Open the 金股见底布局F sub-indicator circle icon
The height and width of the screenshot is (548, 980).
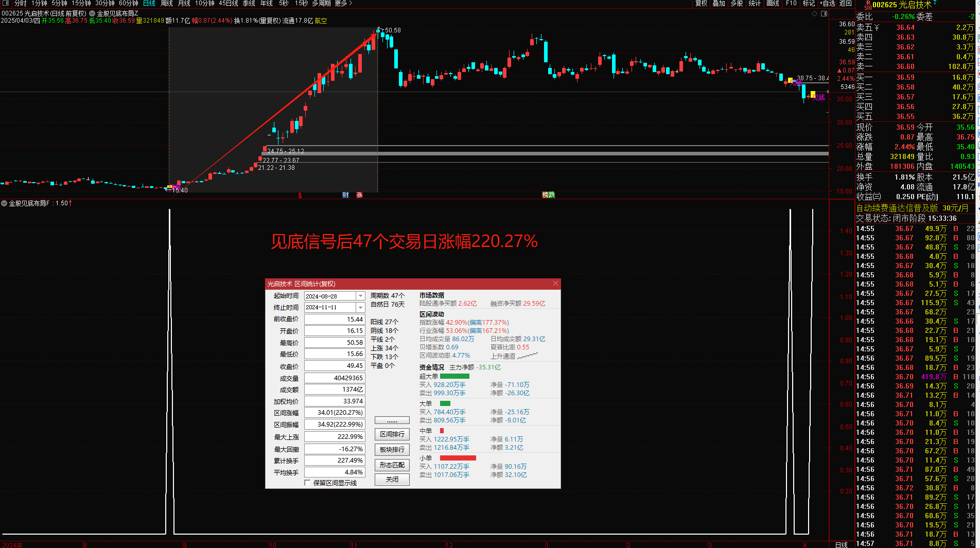pyautogui.click(x=4, y=203)
